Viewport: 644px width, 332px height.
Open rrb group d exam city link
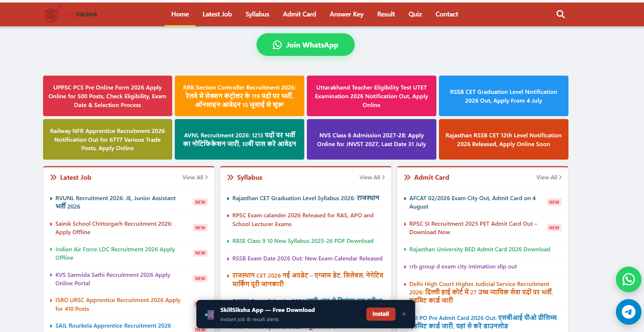coord(463,267)
